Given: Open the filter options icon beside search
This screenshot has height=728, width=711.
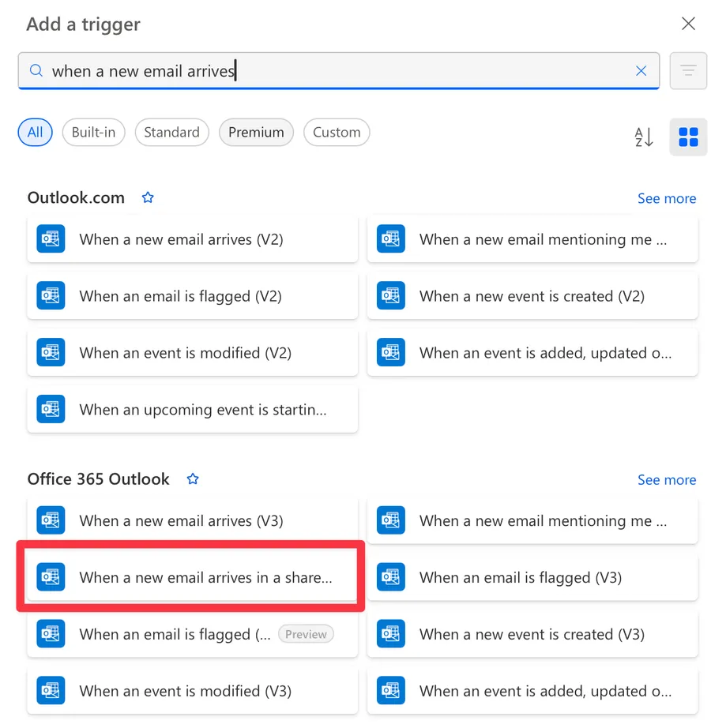Looking at the screenshot, I should tap(688, 71).
